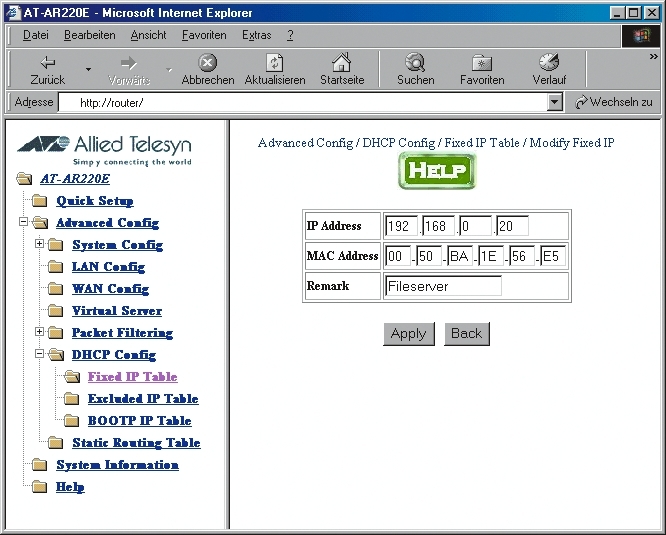Open the address bar dropdown arrow
Viewport: 666px width, 535px height.
(x=554, y=102)
